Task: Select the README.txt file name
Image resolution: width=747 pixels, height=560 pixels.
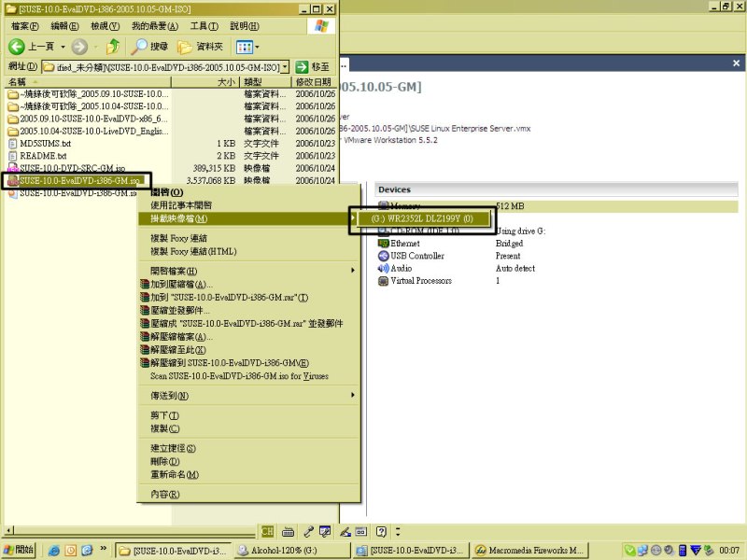Action: (x=43, y=156)
